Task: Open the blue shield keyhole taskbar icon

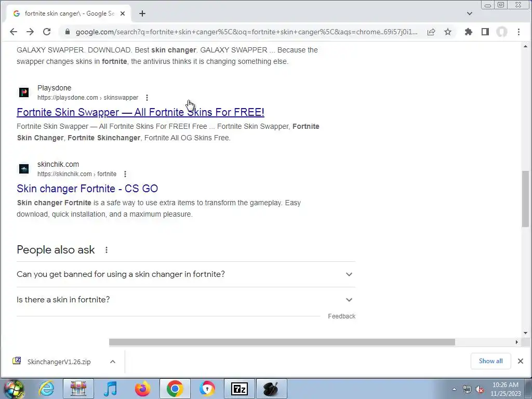Action: coord(207,389)
